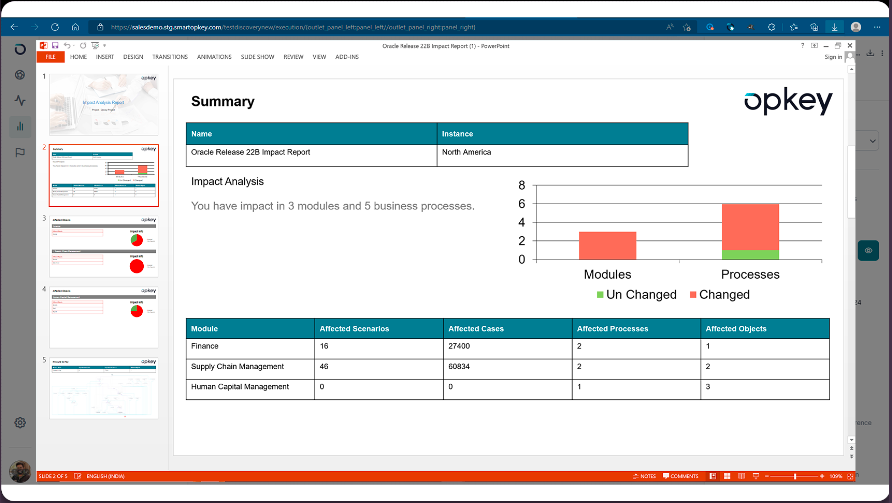The width and height of the screenshot is (892, 503).
Task: Click the Processes stacked bar in chart
Action: point(750,232)
